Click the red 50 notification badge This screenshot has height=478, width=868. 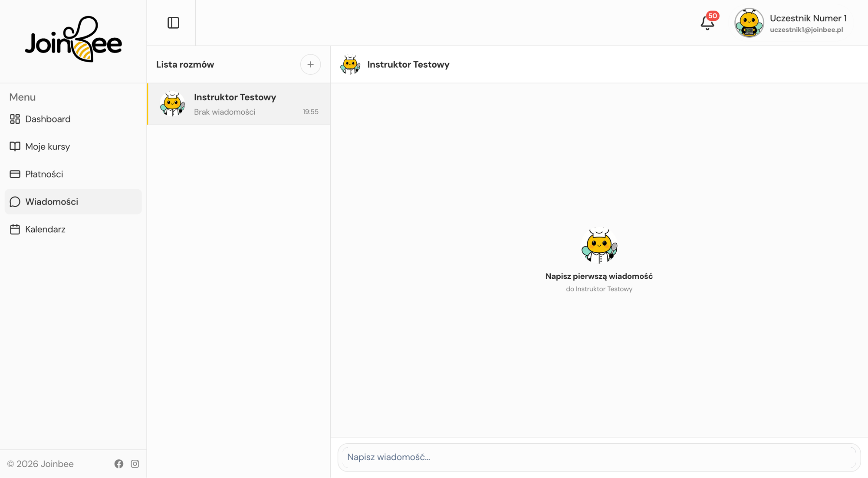(713, 16)
